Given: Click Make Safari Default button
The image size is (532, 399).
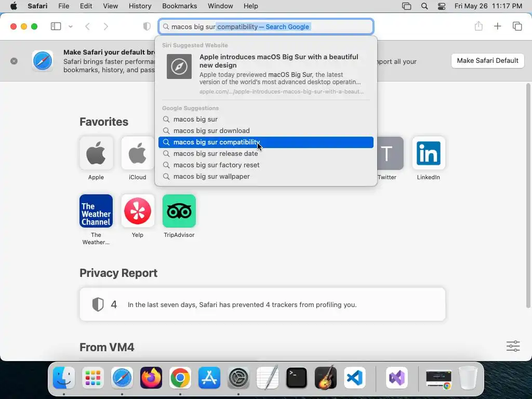Looking at the screenshot, I should (487, 61).
